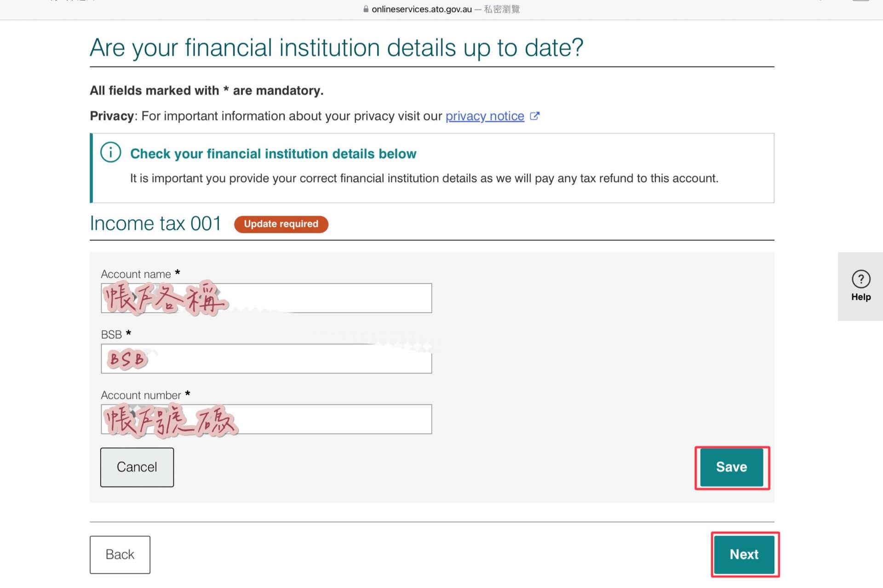Viewport: 883px width, 588px height.
Task: Click the padlock icon in address bar
Action: (x=366, y=9)
